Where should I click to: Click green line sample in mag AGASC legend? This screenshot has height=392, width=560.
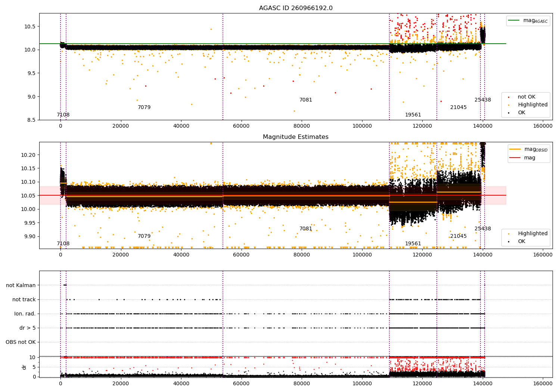tap(514, 21)
